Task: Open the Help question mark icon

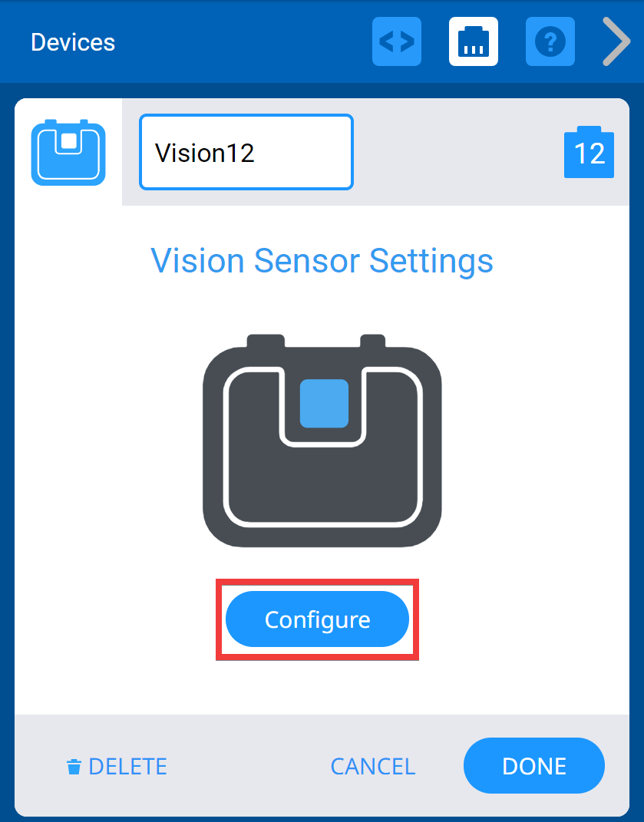Action: point(550,41)
